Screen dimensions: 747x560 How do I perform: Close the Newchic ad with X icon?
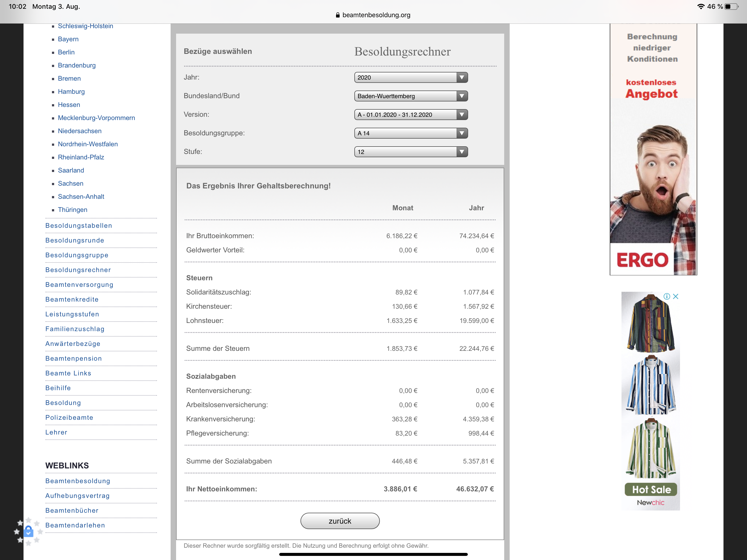click(676, 297)
